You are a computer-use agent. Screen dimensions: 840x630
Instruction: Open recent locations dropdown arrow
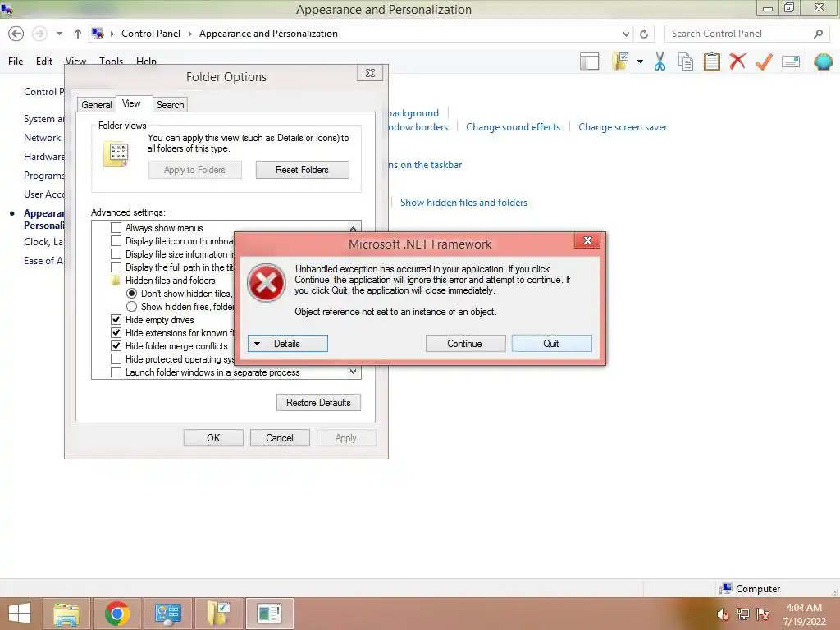pos(59,34)
